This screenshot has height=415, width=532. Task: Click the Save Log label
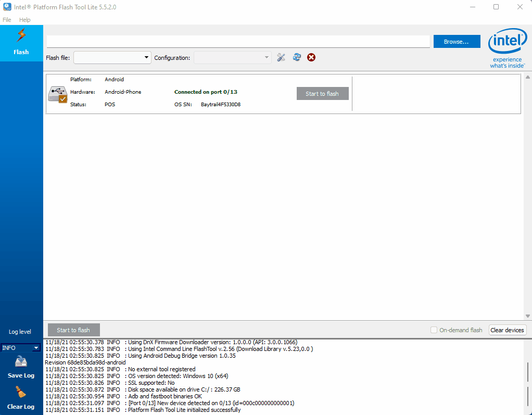(21, 375)
